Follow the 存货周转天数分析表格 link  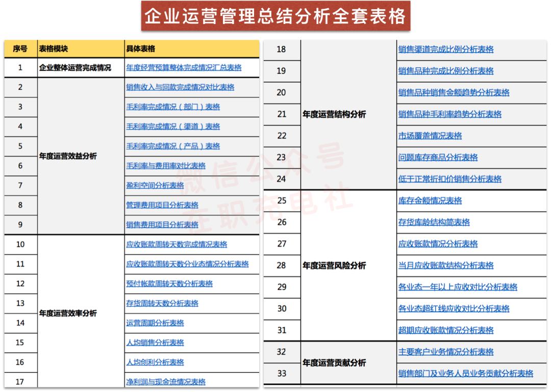click(x=162, y=303)
